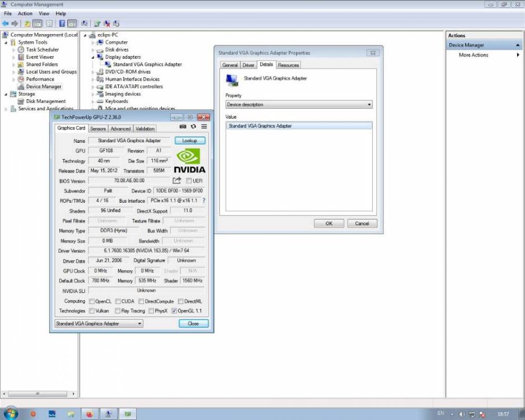This screenshot has height=420, width=525.
Task: Click the NVIDIA logo in GPU-Z
Action: [190, 160]
